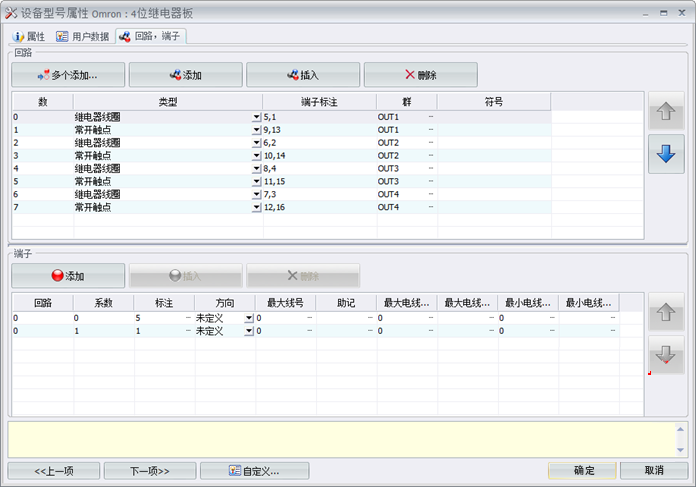
Task: Click the 删除 delete button in the 回路 section
Action: pos(420,75)
